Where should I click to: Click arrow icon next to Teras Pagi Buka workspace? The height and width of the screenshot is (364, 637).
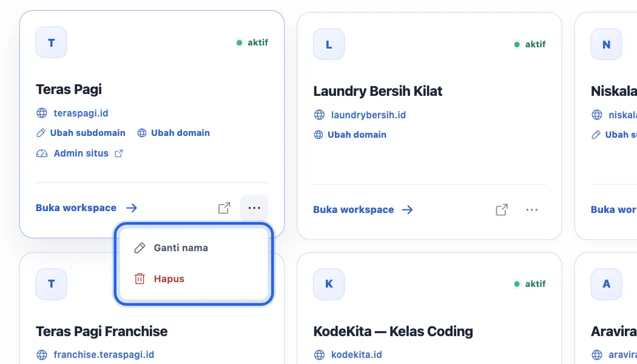pyautogui.click(x=132, y=208)
